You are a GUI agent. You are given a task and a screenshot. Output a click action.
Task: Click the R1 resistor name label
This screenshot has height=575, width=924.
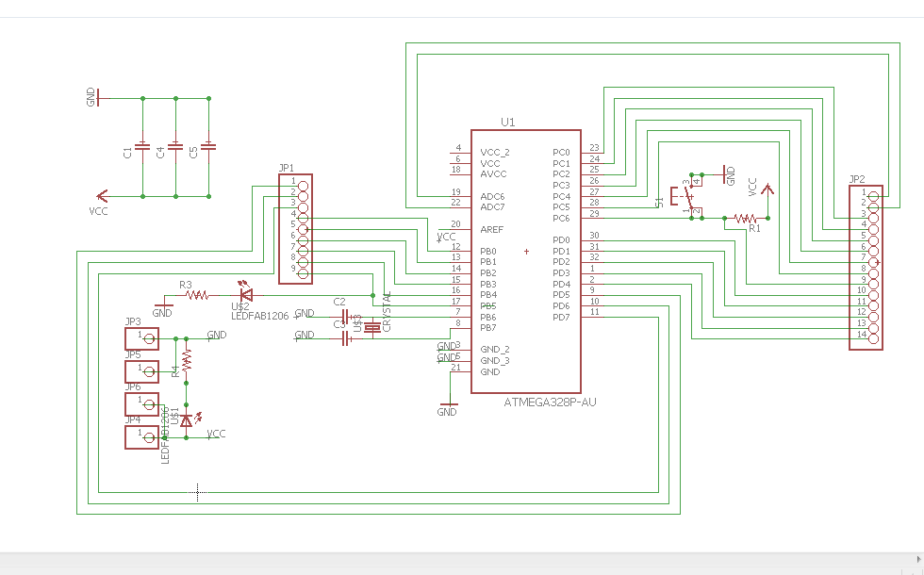pos(754,228)
